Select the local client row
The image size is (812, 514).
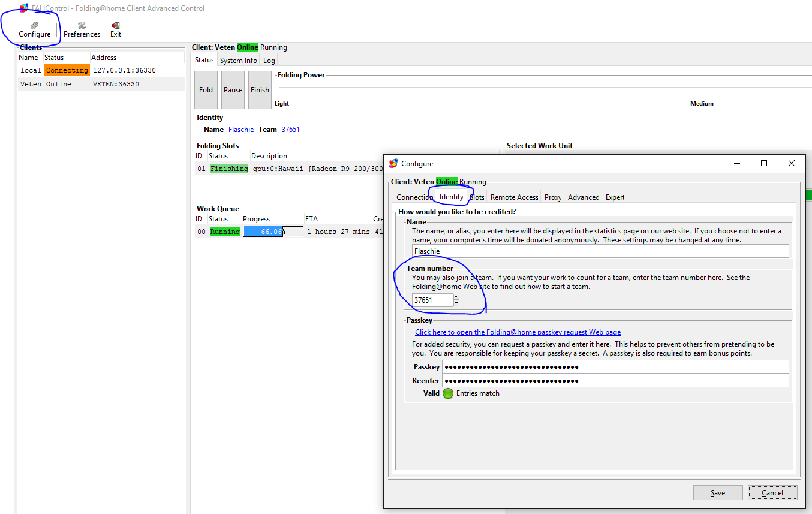coord(101,70)
